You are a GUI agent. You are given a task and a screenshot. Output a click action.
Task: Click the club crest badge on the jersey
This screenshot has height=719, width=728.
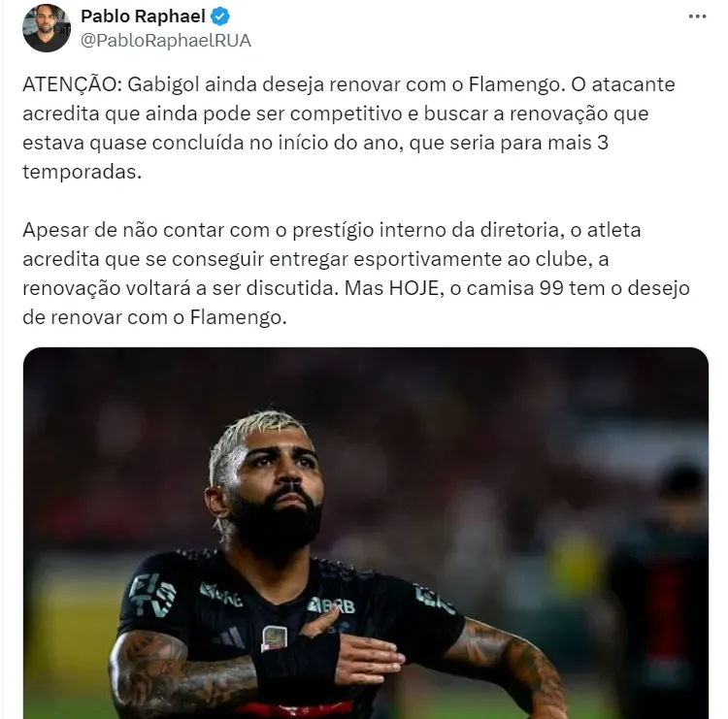[274, 638]
